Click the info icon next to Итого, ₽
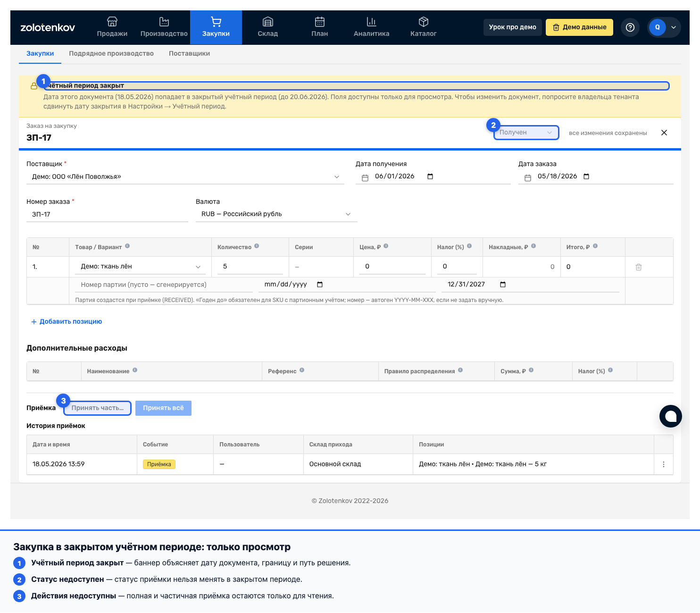Viewport: 700px width, 613px height. (595, 246)
